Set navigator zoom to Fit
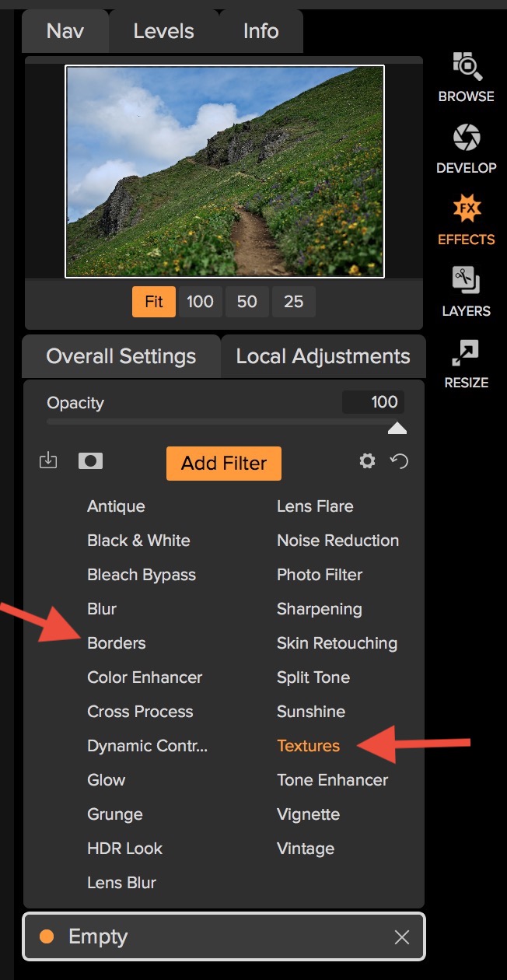The image size is (507, 980). click(x=154, y=302)
